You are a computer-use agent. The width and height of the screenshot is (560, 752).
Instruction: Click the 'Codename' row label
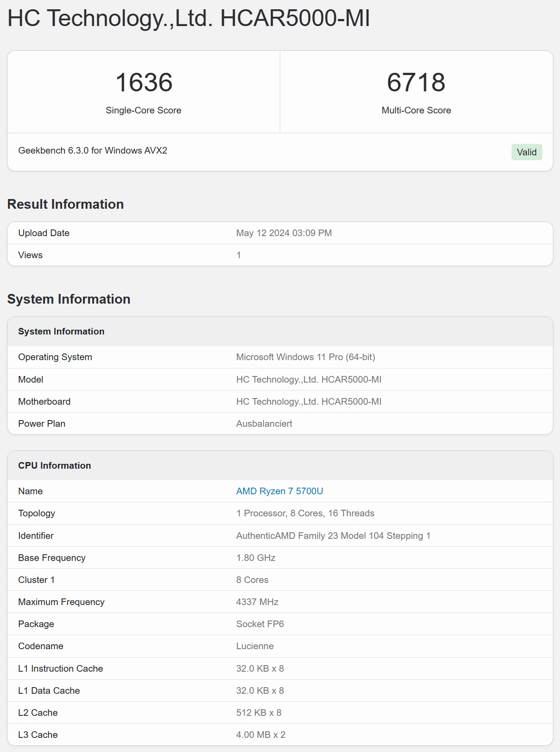tap(41, 646)
